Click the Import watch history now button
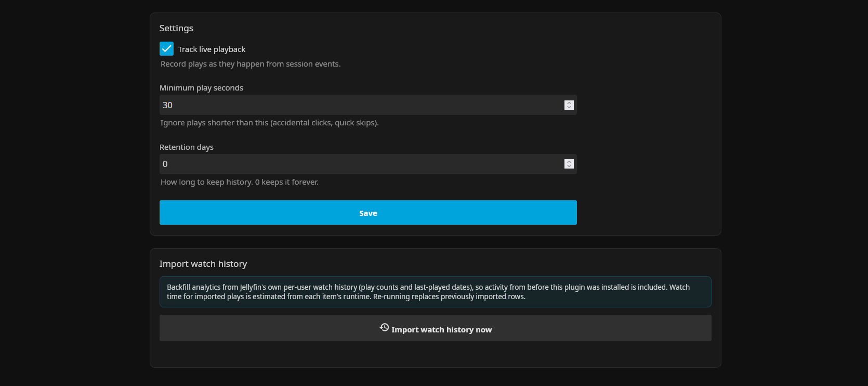Viewport: 868px width, 386px height. coord(436,328)
